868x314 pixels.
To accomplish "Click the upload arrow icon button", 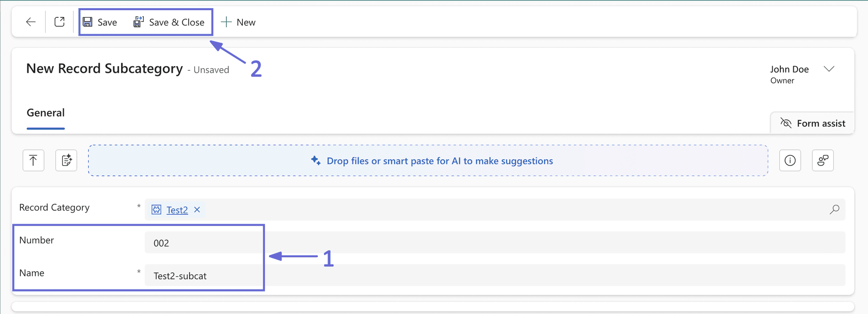I will pos(33,161).
